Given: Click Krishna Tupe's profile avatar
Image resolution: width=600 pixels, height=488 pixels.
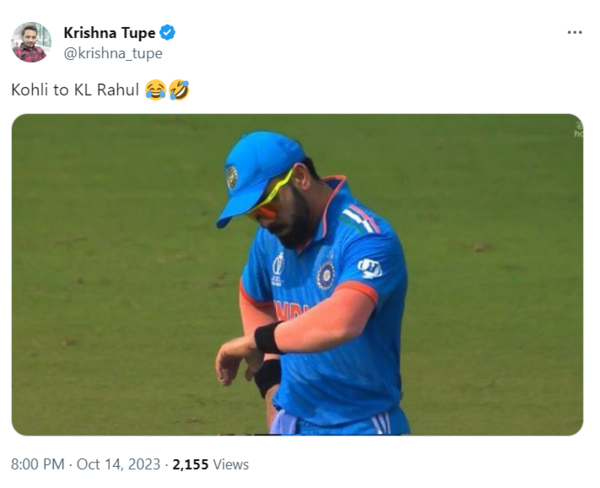Looking at the screenshot, I should 31,42.
